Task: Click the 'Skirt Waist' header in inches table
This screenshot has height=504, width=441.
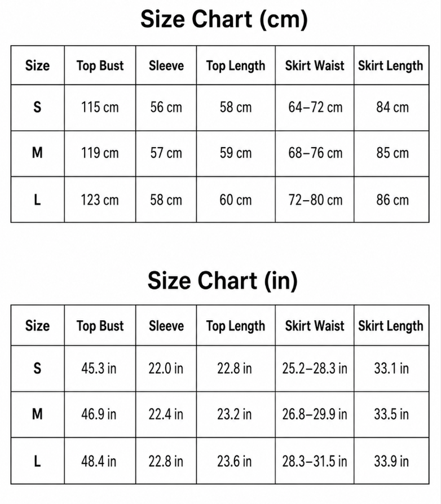Action: (x=315, y=326)
